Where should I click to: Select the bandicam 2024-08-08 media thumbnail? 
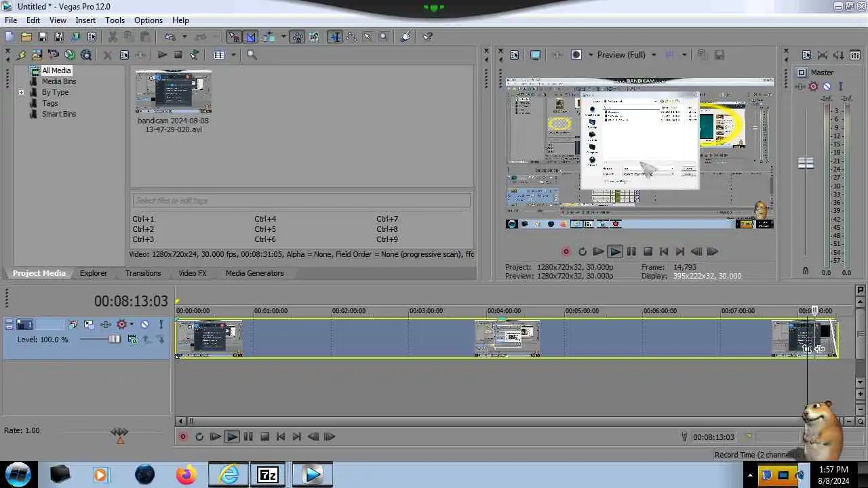click(173, 91)
